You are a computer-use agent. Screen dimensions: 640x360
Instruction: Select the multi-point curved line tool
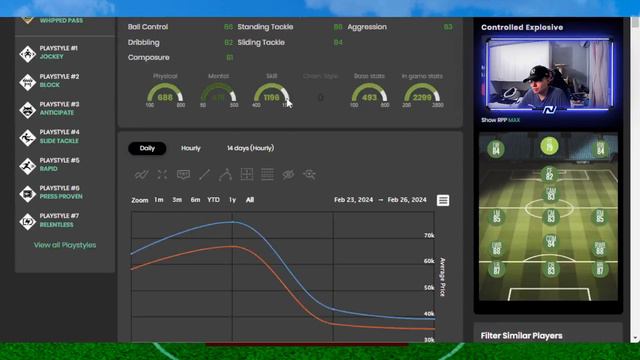tap(225, 175)
